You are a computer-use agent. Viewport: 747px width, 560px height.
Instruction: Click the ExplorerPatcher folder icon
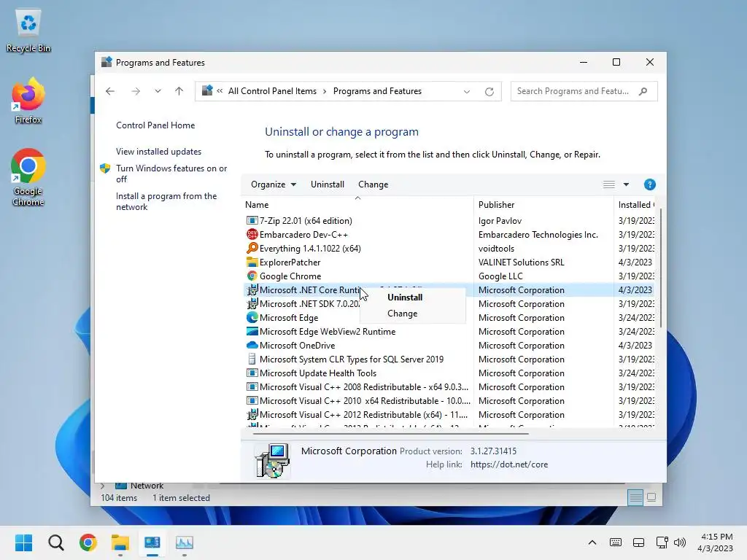point(252,262)
